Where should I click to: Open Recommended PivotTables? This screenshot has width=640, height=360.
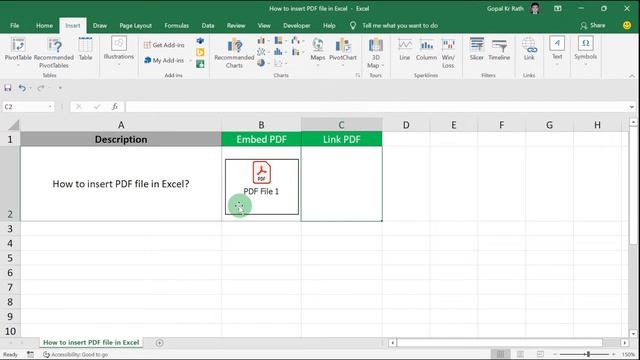pos(54,52)
